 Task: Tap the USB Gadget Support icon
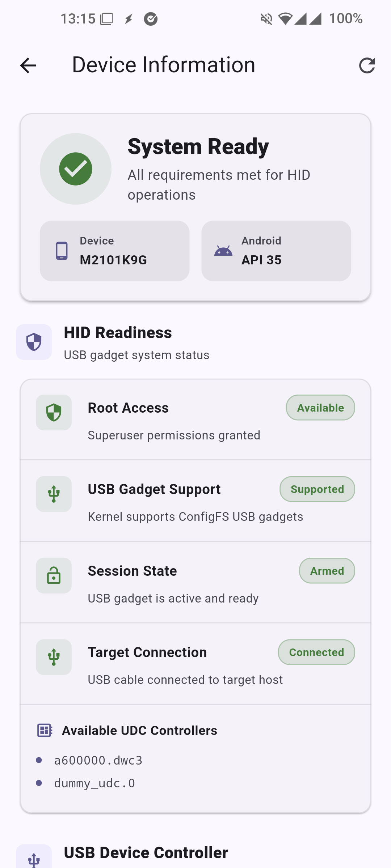click(54, 494)
